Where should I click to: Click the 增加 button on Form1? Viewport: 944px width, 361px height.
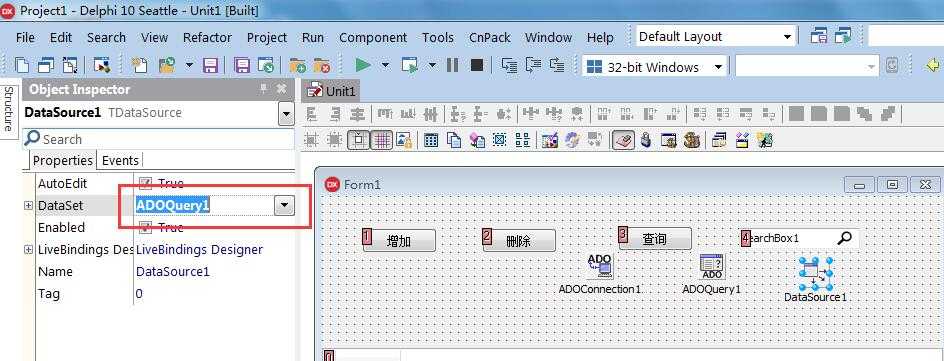point(399,241)
